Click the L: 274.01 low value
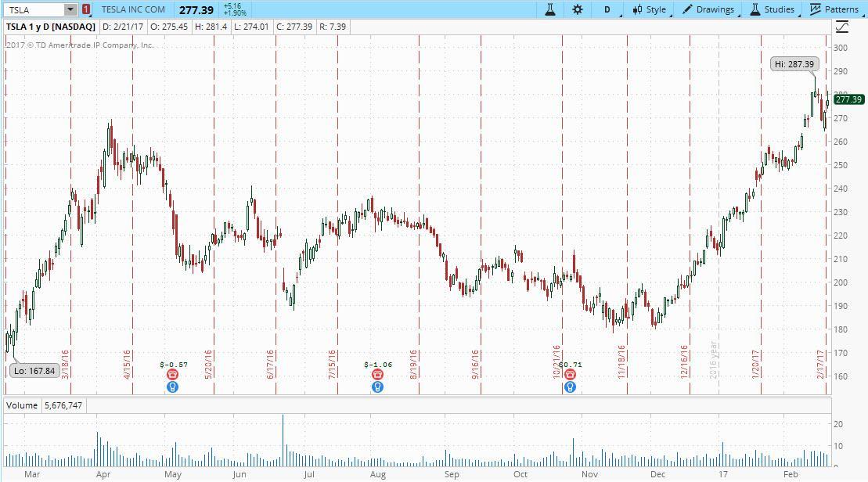The width and height of the screenshot is (868, 482). tap(251, 27)
